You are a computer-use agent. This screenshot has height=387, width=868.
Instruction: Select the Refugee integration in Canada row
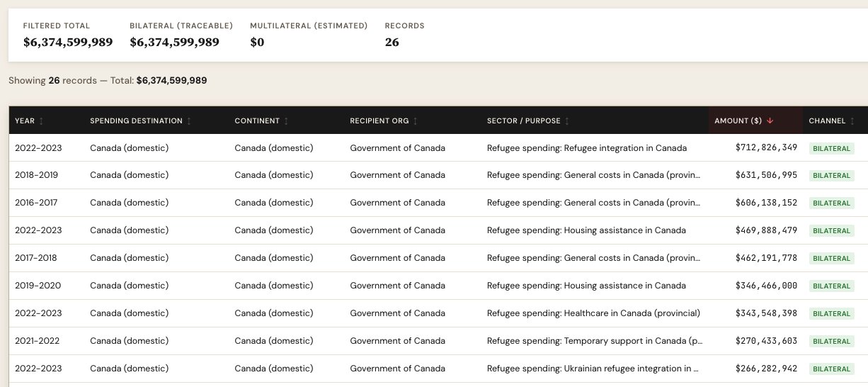(586, 148)
